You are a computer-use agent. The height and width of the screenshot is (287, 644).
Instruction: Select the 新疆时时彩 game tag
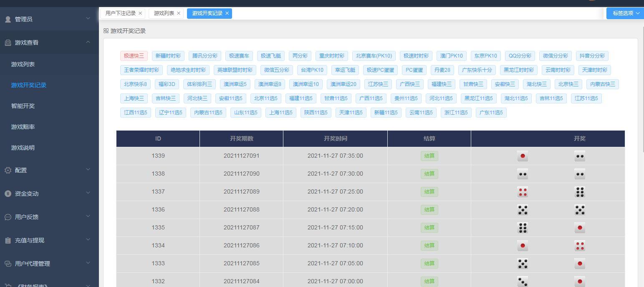pyautogui.click(x=168, y=56)
